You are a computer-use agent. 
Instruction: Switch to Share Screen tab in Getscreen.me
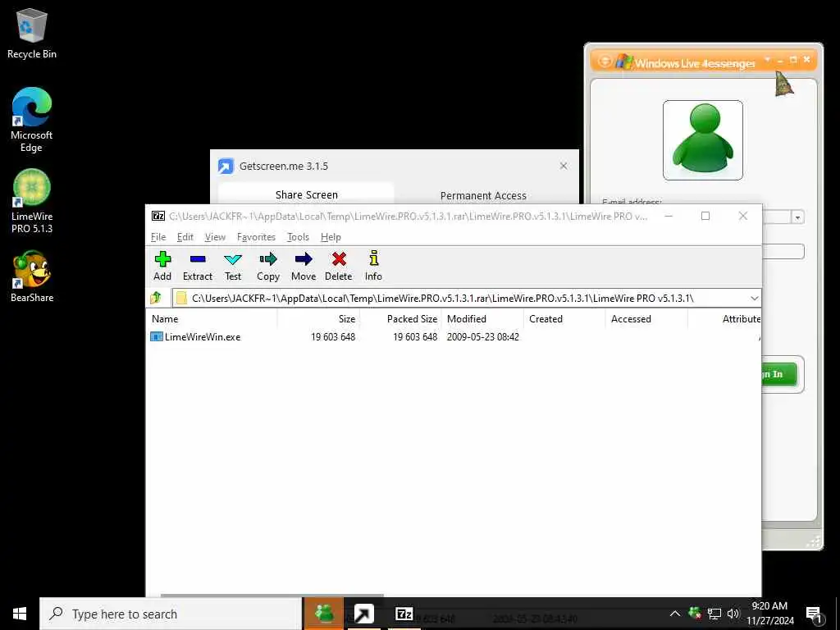pos(307,194)
